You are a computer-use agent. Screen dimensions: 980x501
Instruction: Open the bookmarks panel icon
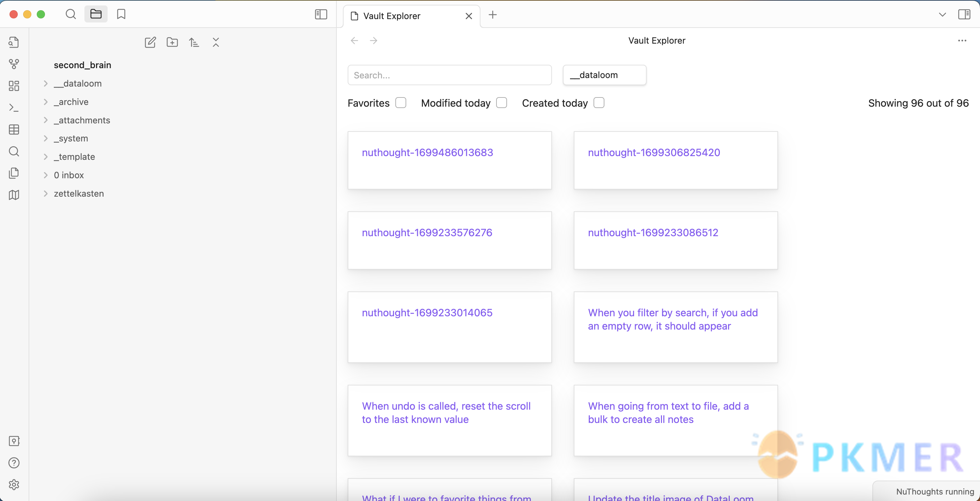[121, 14]
